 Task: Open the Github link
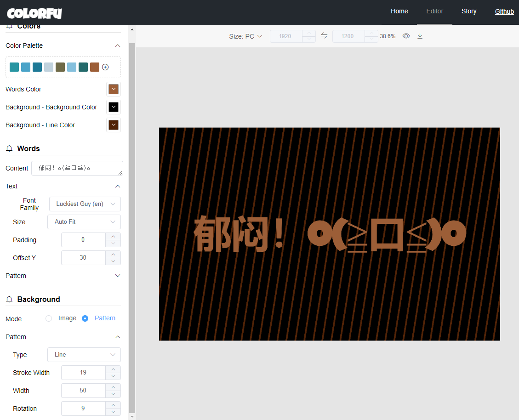pos(504,11)
